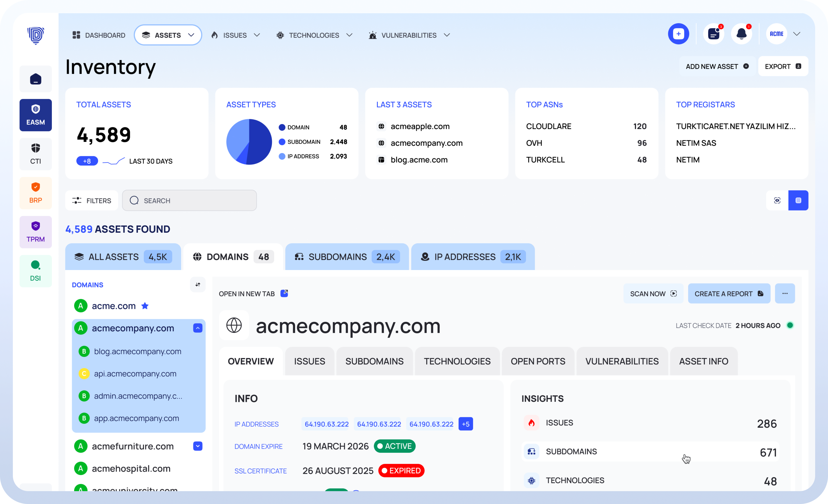Collapse acmecompany.com subdomain list
Screen dimensions: 828x504
(198, 328)
